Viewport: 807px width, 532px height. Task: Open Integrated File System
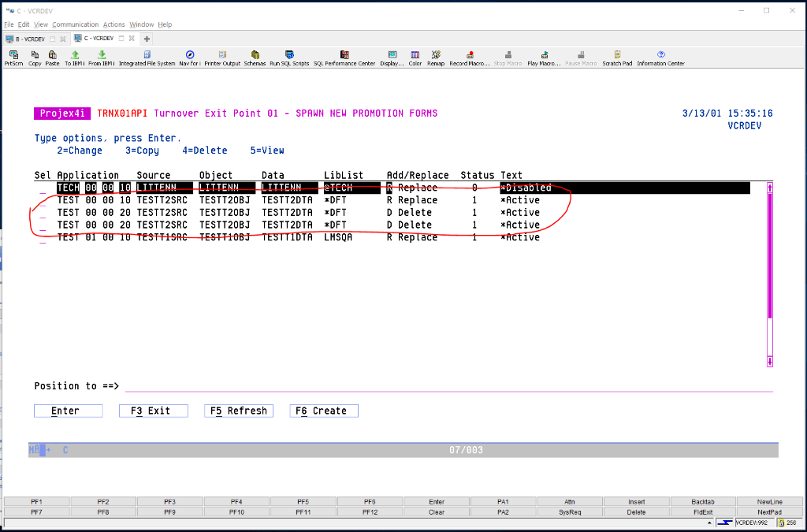[147, 58]
